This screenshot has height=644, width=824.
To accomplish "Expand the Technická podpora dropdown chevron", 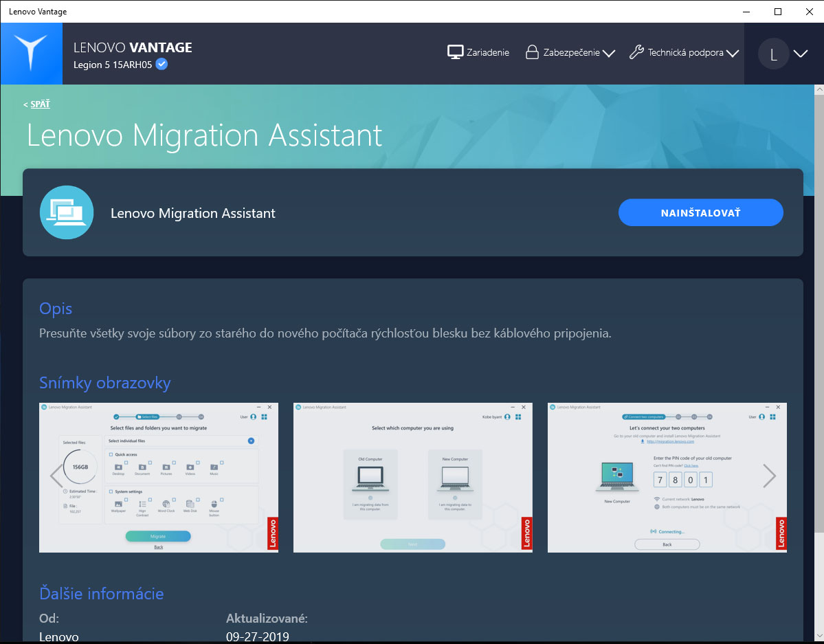I will (733, 53).
